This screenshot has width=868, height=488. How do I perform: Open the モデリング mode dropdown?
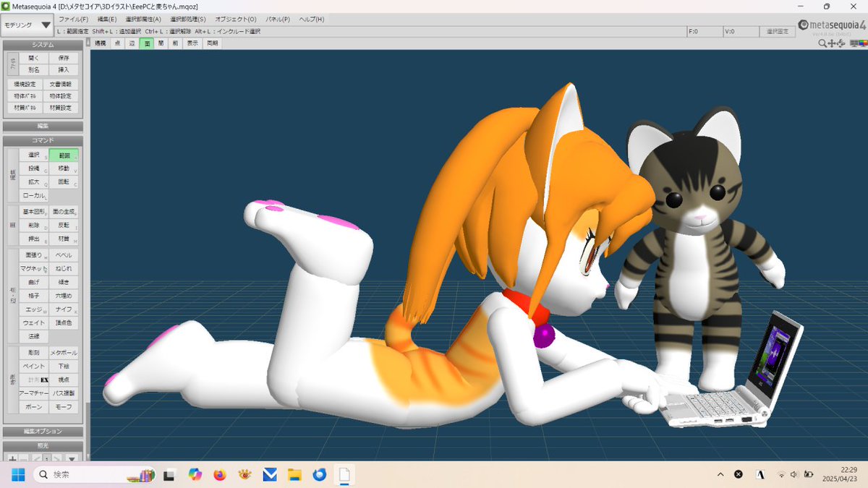[27, 25]
